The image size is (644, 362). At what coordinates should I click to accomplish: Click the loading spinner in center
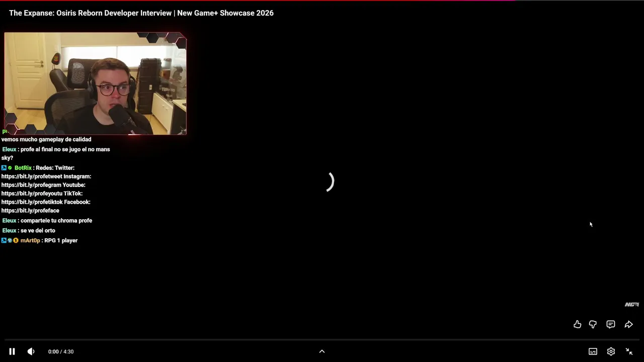[329, 182]
